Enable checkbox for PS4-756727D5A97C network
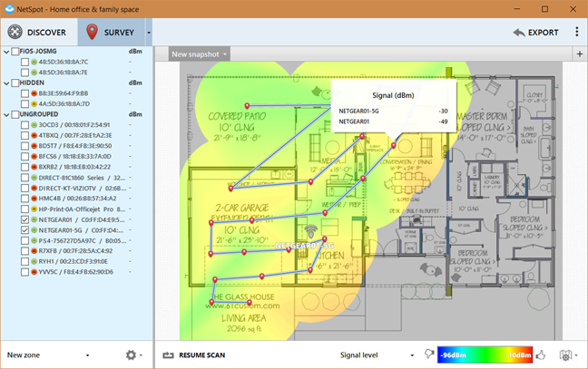This screenshot has height=369, width=588. (24, 240)
